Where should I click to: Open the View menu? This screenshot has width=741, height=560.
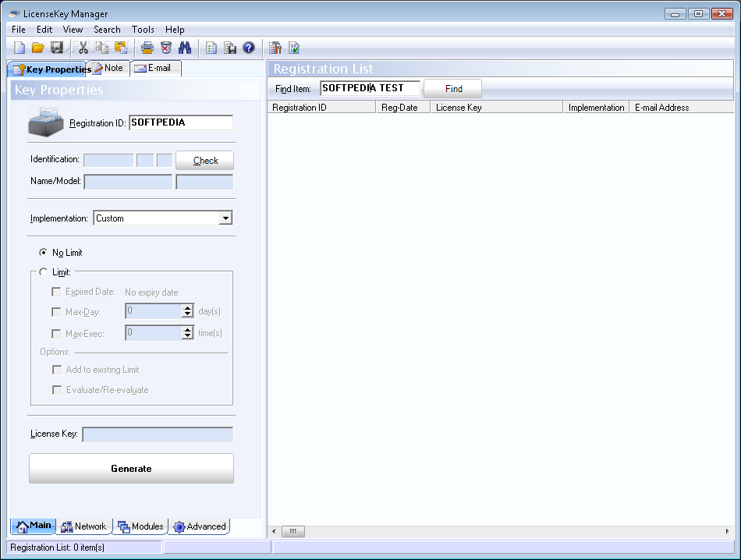(x=73, y=30)
